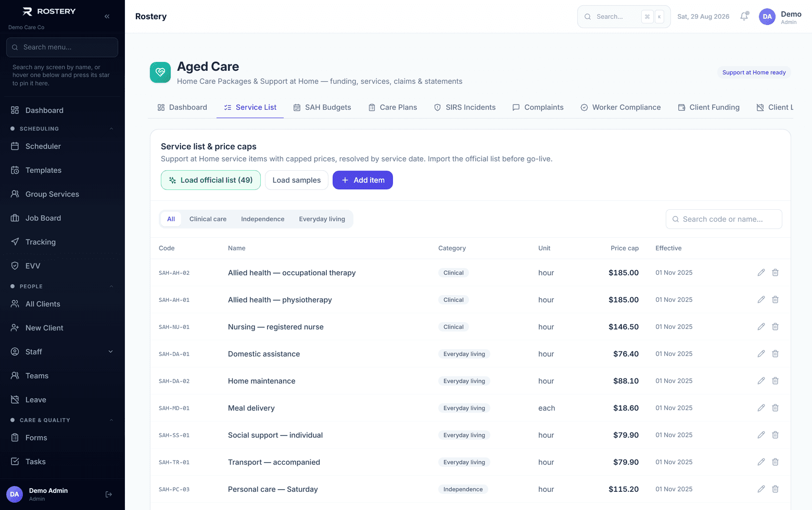Click the log out icon beside Demo Admin

coord(109,494)
